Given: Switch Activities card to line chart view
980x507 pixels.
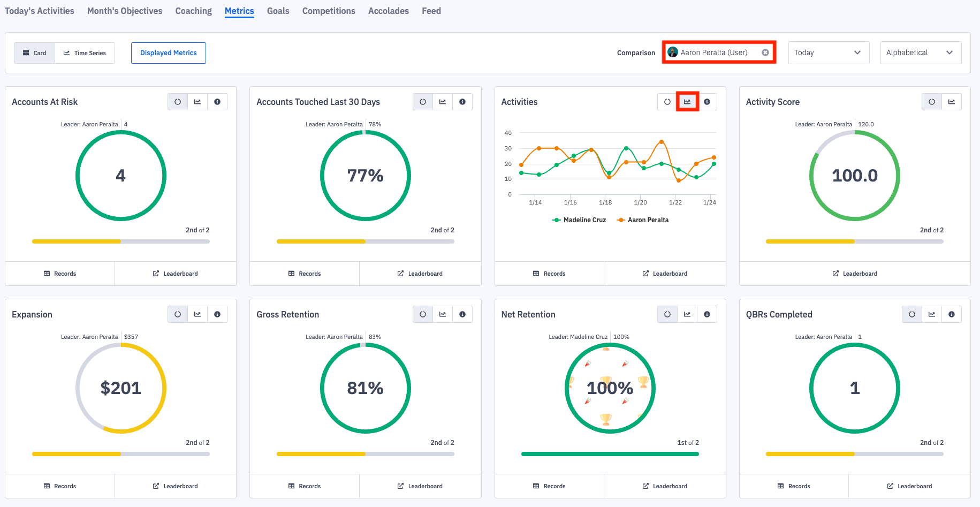Looking at the screenshot, I should click(x=687, y=102).
